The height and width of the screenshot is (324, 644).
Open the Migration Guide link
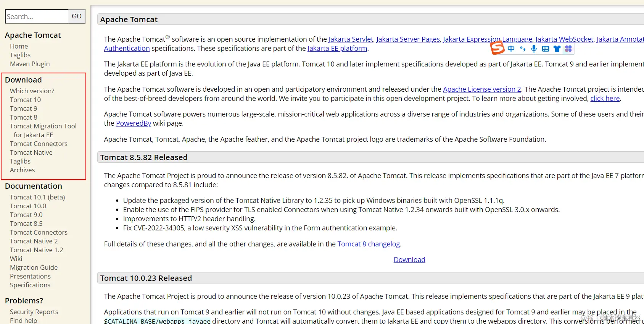point(34,267)
